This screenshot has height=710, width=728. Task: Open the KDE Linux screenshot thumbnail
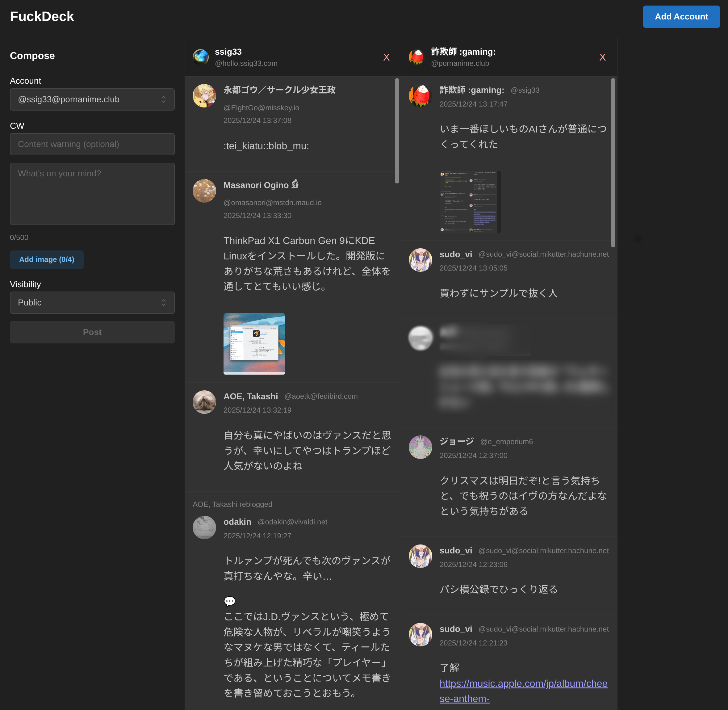254,343
